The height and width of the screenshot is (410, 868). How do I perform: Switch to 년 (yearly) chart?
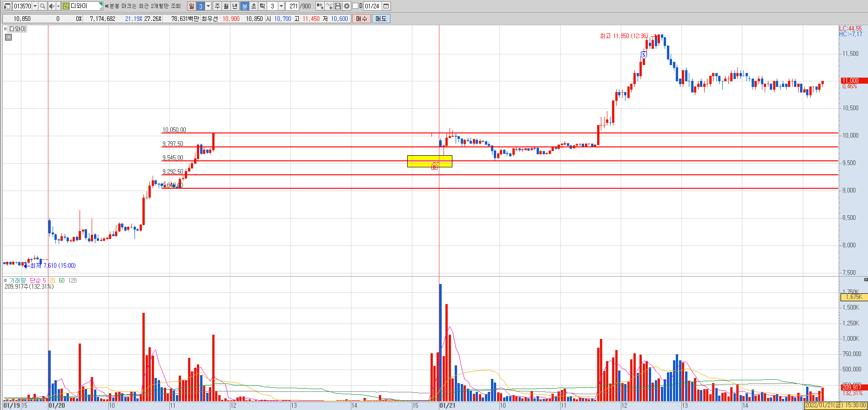(x=235, y=6)
